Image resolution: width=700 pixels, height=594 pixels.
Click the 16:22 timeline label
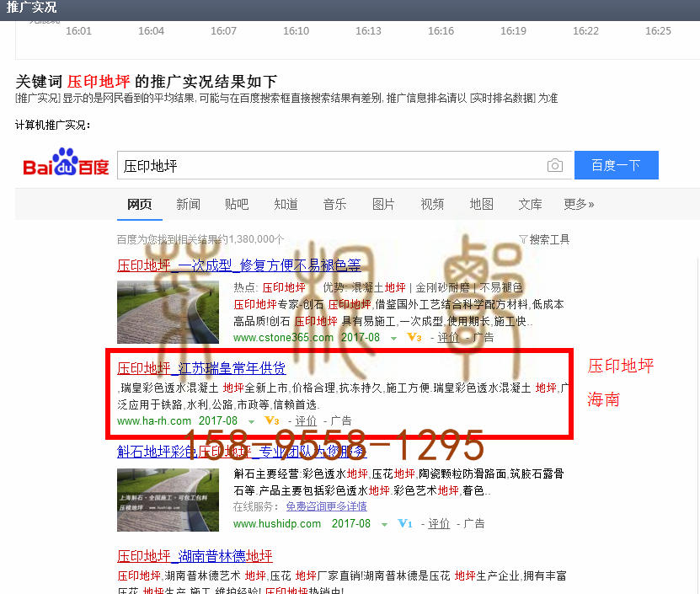(x=585, y=31)
